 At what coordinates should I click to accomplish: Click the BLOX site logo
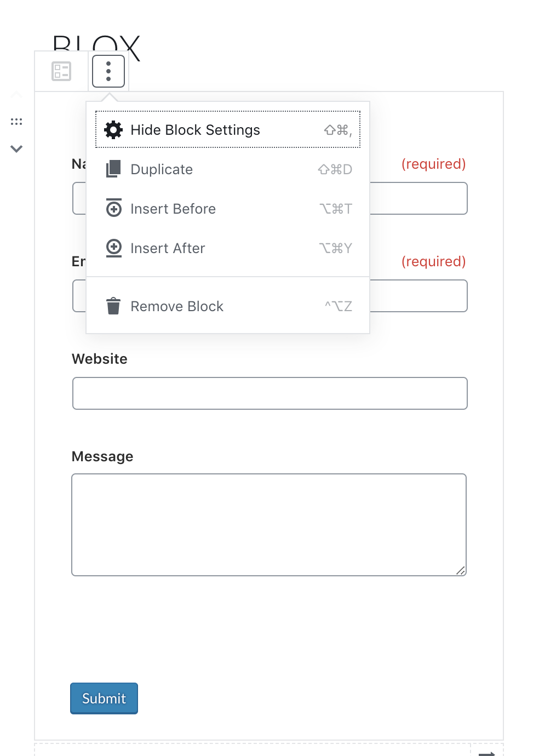pyautogui.click(x=96, y=45)
